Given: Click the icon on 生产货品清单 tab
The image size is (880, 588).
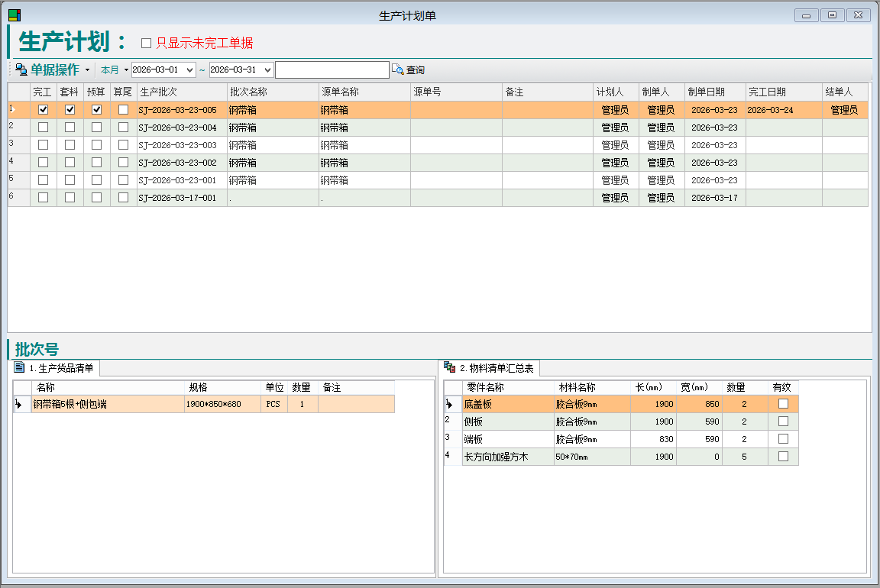Looking at the screenshot, I should (x=20, y=368).
